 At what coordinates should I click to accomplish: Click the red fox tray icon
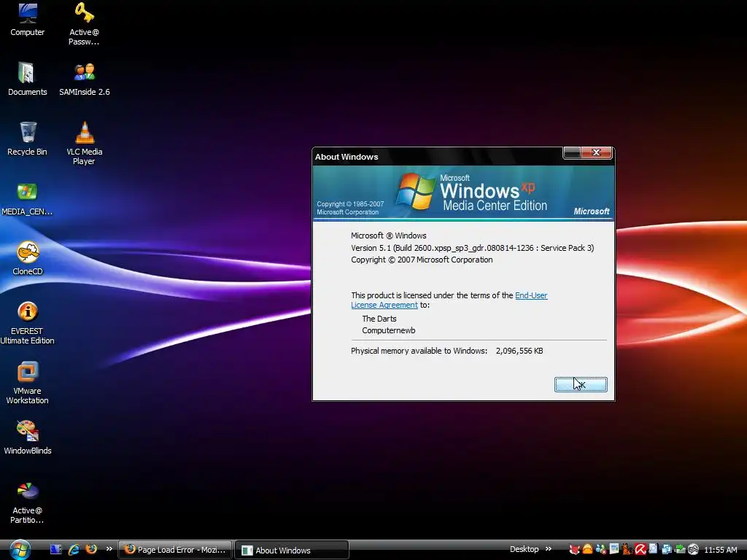[x=575, y=550]
